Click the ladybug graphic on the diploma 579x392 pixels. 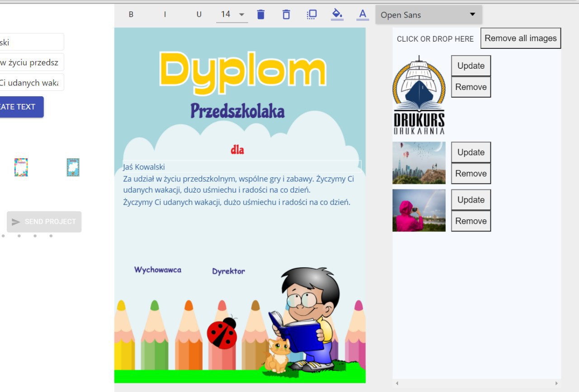[x=222, y=333]
